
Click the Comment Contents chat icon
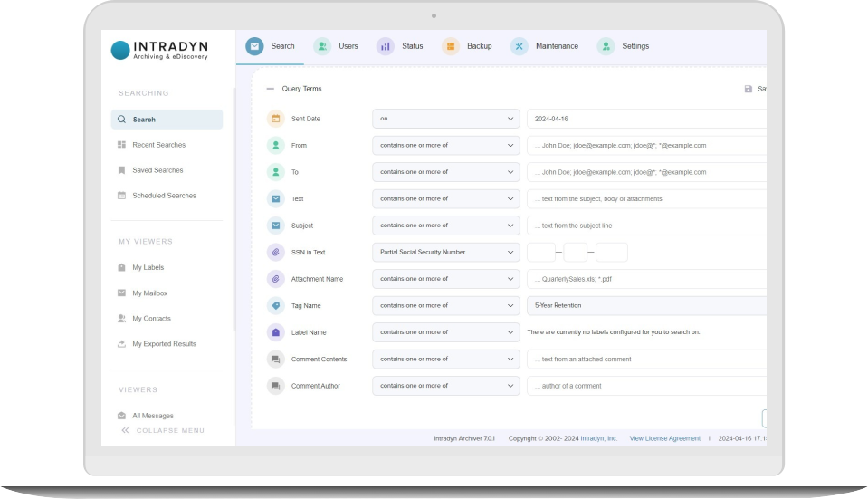pos(276,359)
